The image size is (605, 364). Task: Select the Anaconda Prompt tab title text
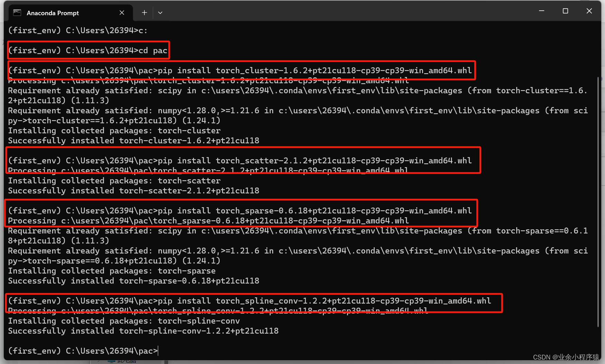click(52, 13)
